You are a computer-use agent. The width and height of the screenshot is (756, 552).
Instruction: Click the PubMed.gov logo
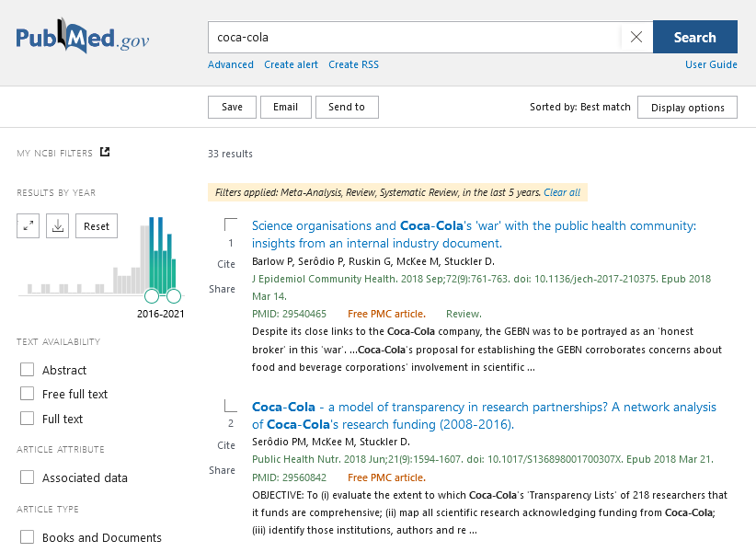point(82,39)
